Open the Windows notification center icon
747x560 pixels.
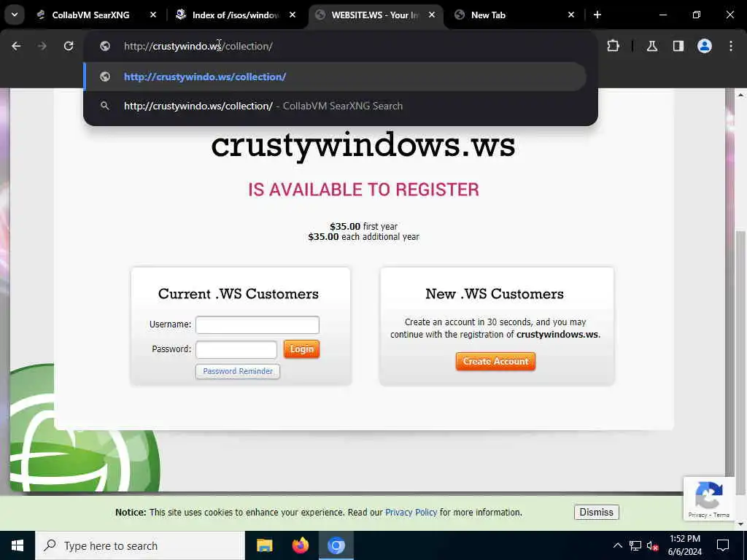(723, 545)
